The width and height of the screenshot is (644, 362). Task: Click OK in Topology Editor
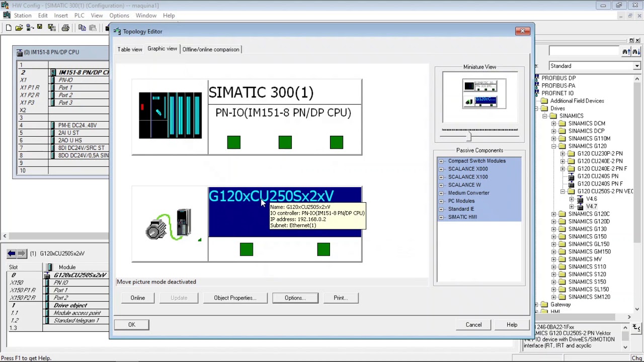132,324
